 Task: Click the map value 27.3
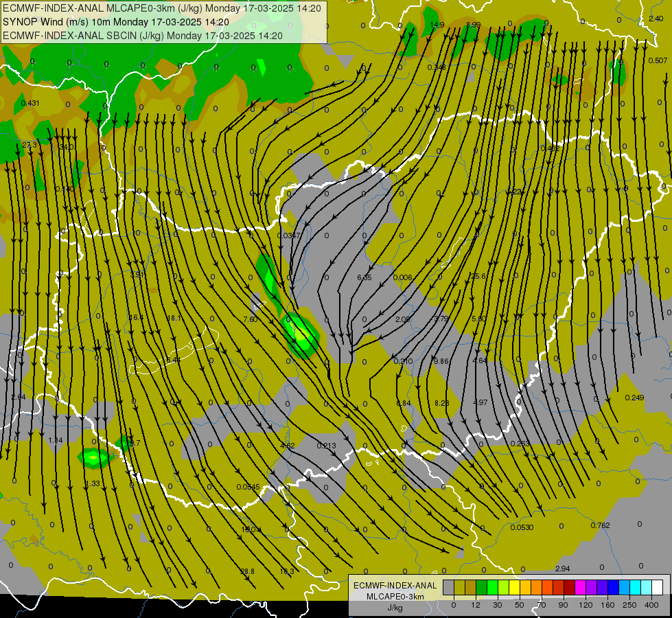tap(30, 146)
